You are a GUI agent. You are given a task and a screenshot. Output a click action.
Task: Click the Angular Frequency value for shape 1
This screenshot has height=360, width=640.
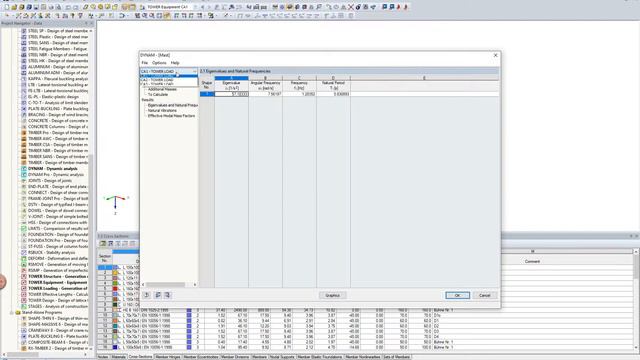(265, 94)
